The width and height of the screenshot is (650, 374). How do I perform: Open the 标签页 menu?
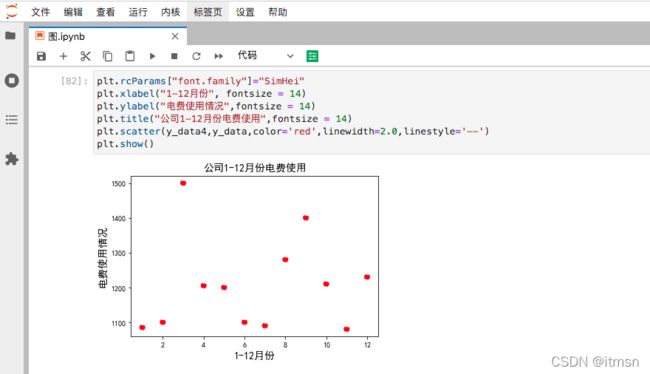(208, 12)
